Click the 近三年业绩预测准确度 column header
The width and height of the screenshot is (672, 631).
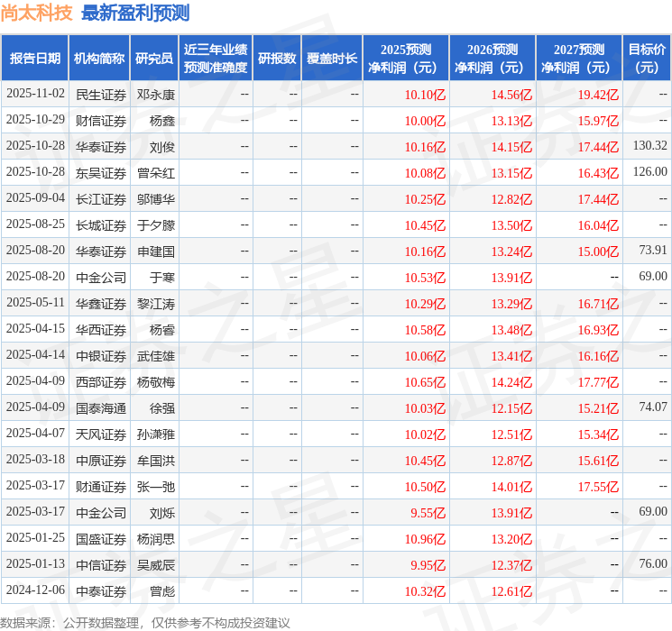click(x=216, y=59)
